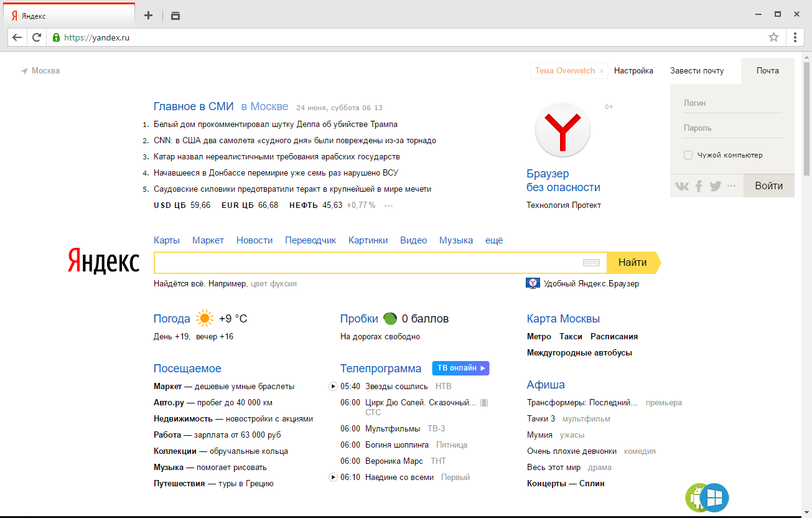Click the film icon beside Цирк Дю Солей
Viewport: 812px width, 518px height.
click(x=484, y=403)
